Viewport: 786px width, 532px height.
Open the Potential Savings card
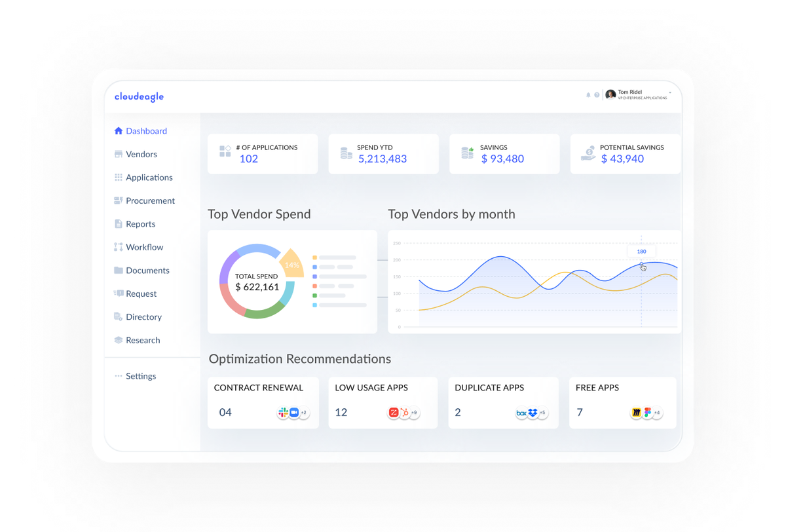coord(625,154)
